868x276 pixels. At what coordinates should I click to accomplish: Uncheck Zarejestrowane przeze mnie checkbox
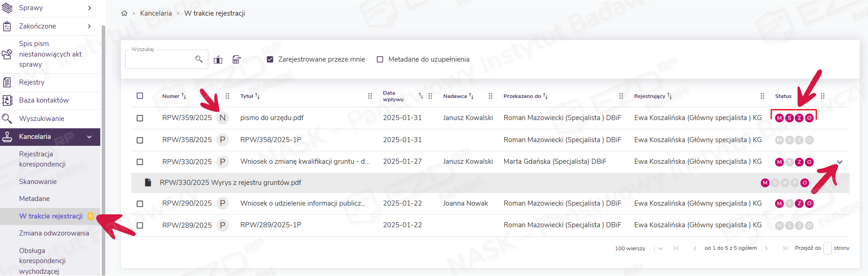click(x=270, y=59)
